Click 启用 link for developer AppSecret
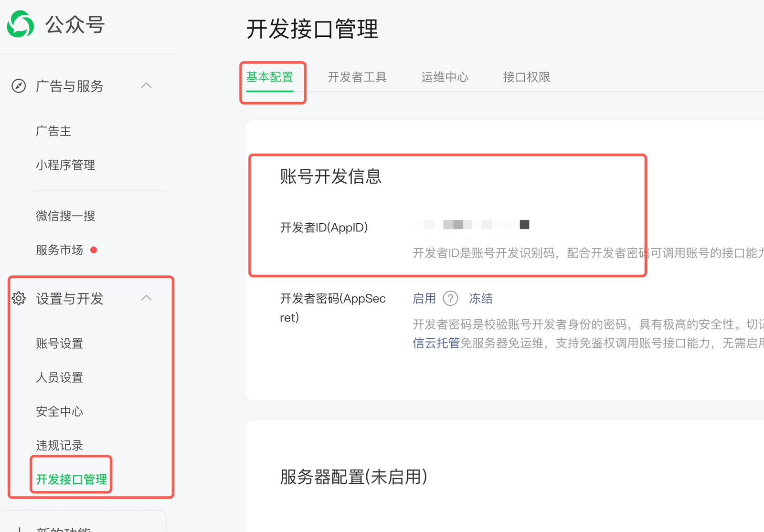 (424, 299)
